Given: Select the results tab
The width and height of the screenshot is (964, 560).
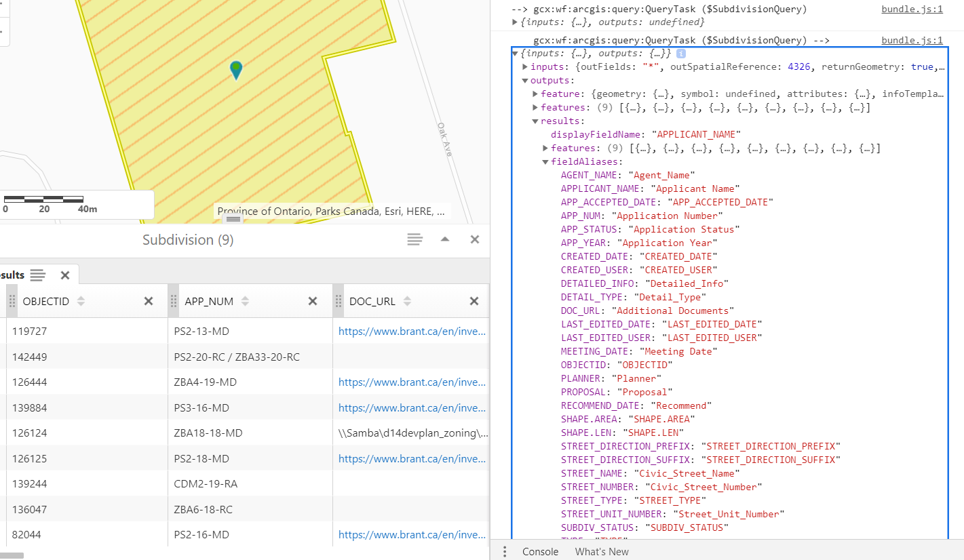Looking at the screenshot, I should (x=12, y=275).
